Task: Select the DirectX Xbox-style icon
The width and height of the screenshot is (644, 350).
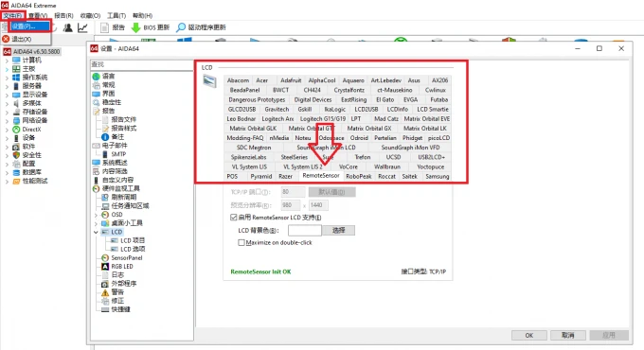Action: [16, 130]
